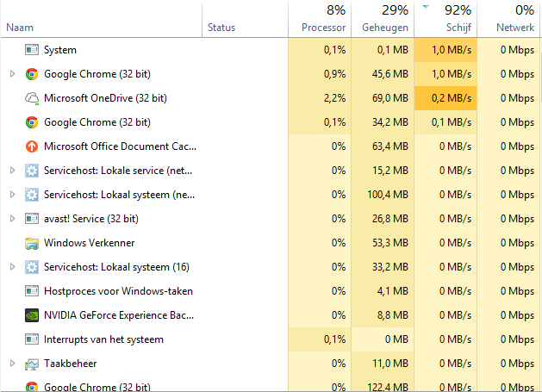The image size is (542, 392).
Task: Click the avast! Service icon
Action: [32, 219]
